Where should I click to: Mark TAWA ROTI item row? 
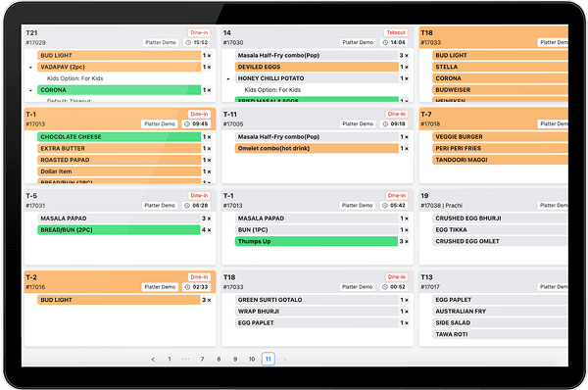(x=500, y=334)
